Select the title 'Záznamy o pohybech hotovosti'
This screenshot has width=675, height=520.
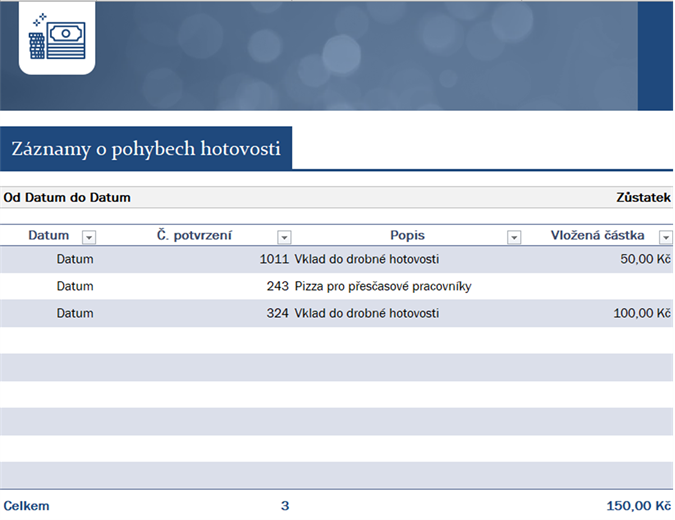coord(146,149)
